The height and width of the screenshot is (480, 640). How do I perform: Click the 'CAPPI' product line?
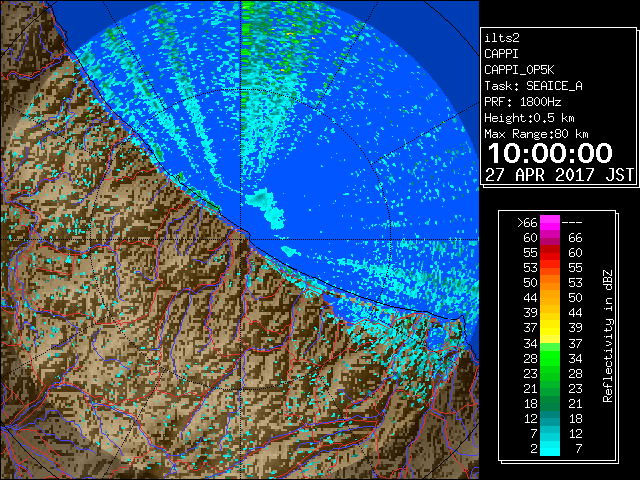point(501,54)
